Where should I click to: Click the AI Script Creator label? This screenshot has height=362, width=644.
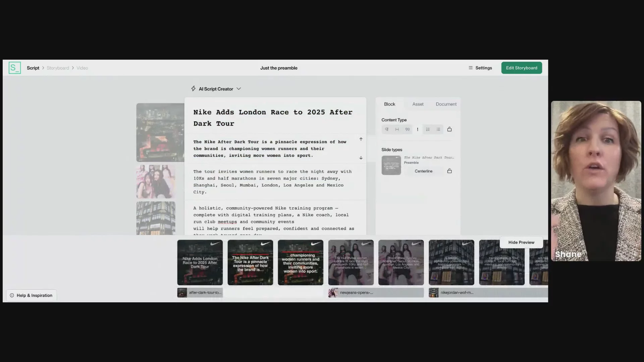(x=216, y=89)
